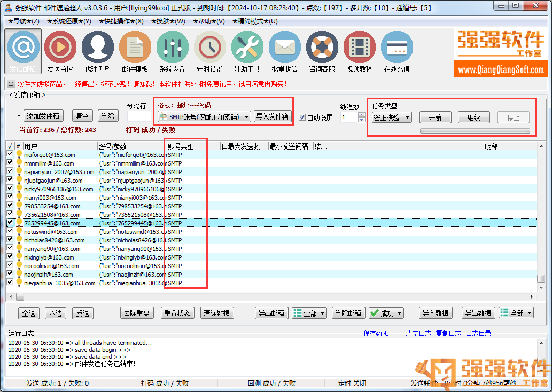Open the ★精简模式★(U) menu
Image resolution: width=552 pixels, height=392 pixels.
255,21
